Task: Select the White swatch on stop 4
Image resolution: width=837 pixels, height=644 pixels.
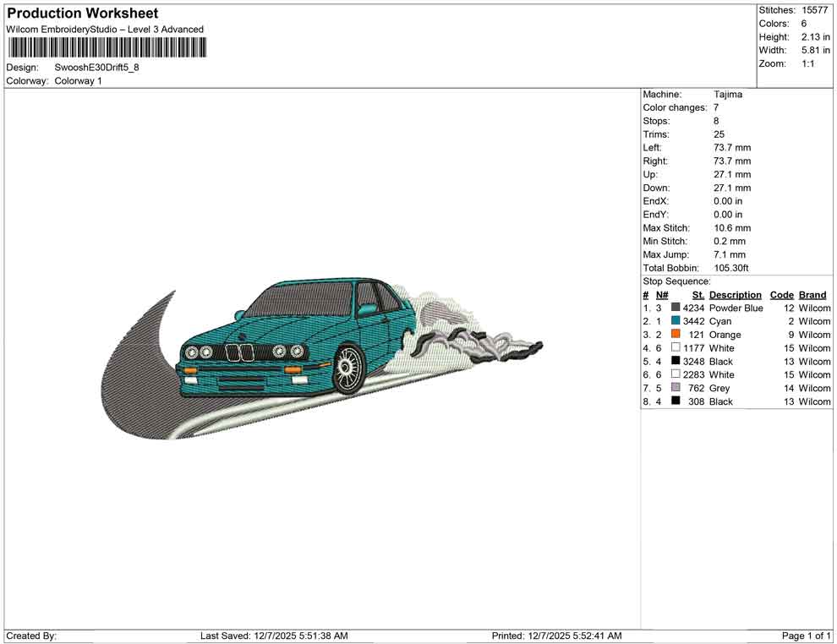Action: coord(676,347)
